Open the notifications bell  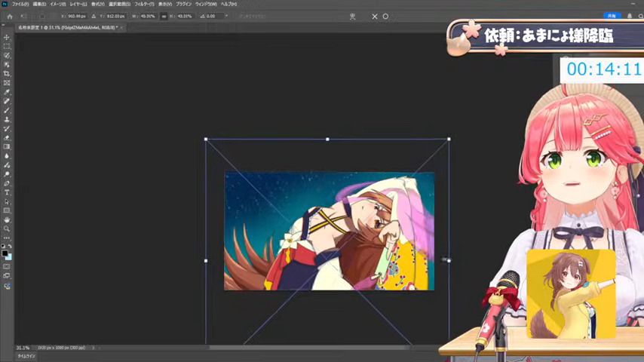point(630,16)
